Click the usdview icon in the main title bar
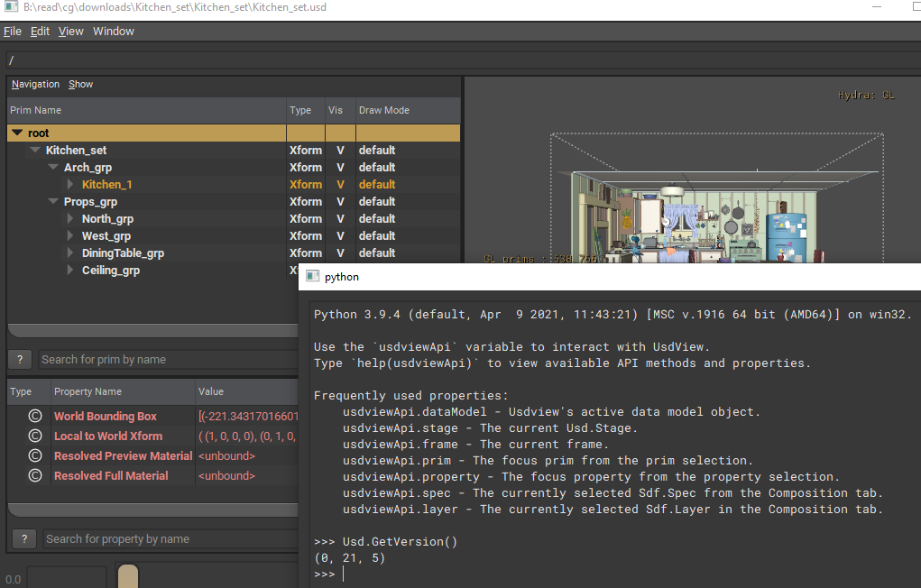This screenshot has height=588, width=921. tap(9, 7)
